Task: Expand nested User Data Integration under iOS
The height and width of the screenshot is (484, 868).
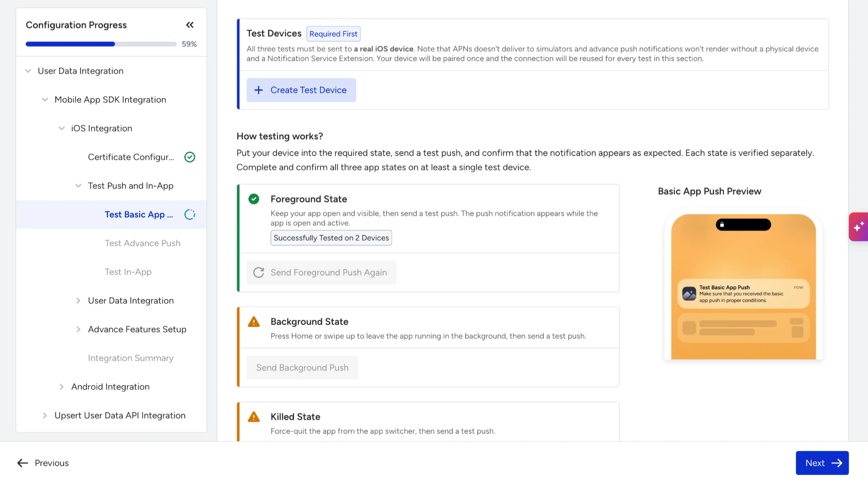Action: [x=78, y=301]
